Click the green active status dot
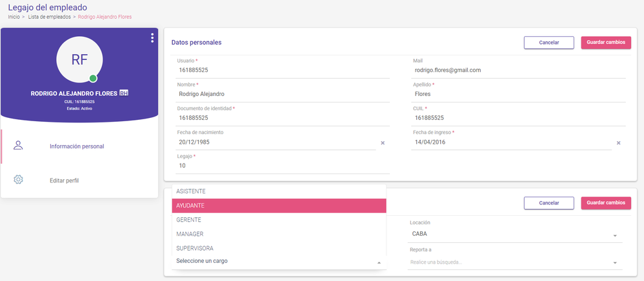The image size is (644, 281). 93,79
